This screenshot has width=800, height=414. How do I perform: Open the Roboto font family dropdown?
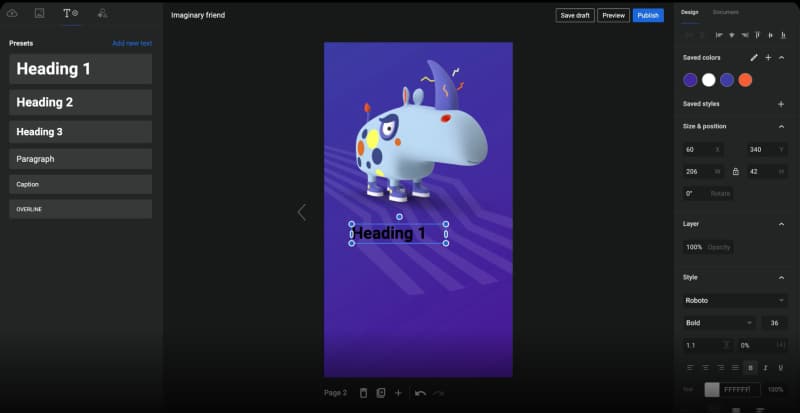coord(734,301)
